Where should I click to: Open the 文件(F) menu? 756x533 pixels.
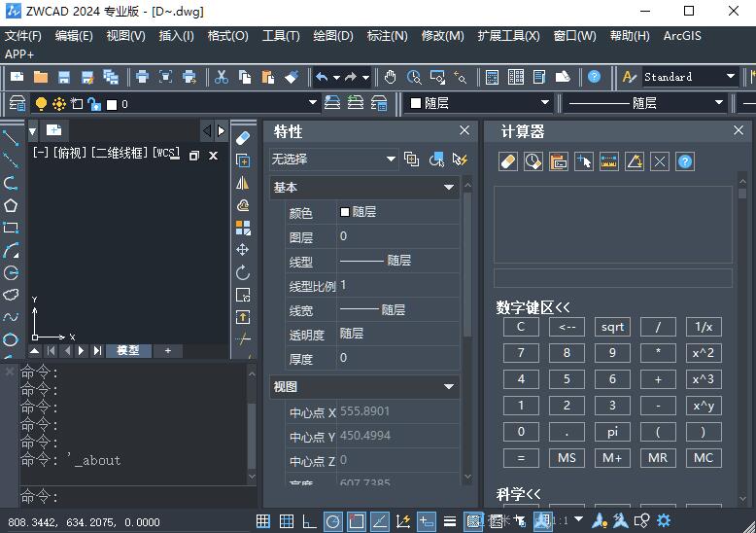[23, 36]
